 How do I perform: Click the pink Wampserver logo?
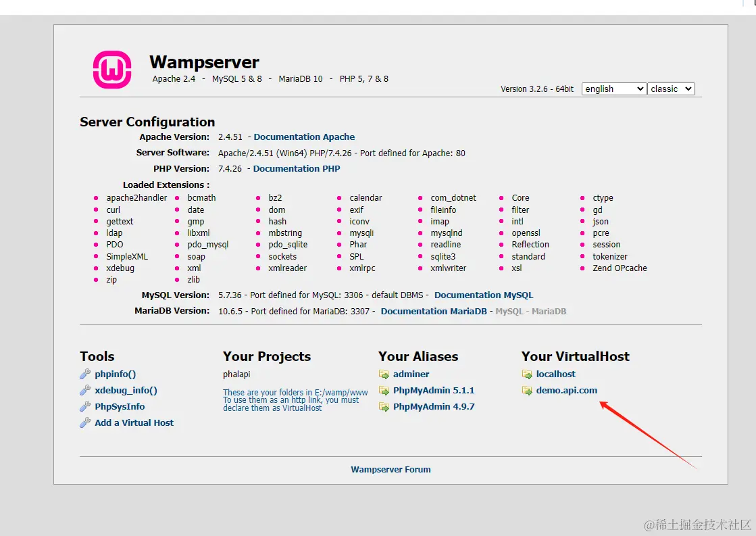(x=112, y=70)
